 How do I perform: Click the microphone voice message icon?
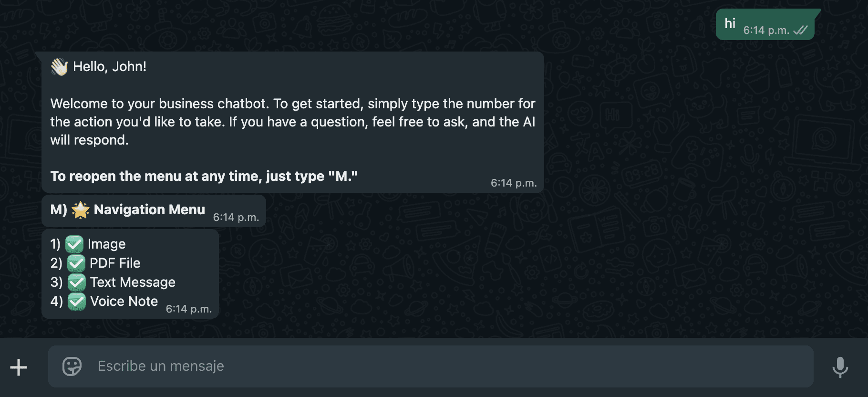840,367
